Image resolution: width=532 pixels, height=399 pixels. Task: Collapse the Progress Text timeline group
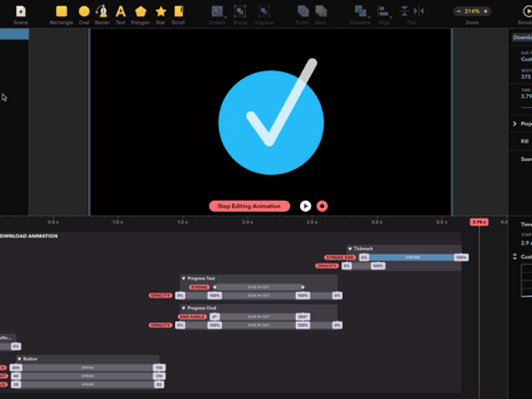coord(184,278)
